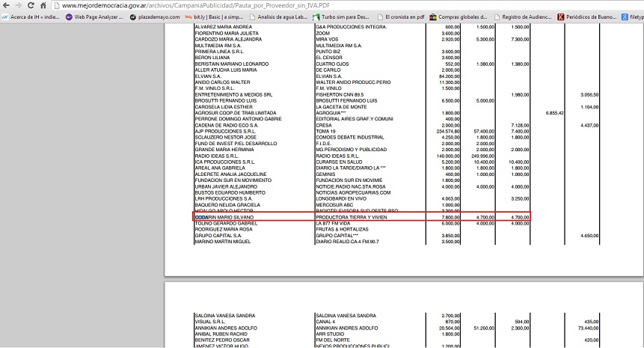Open the plazademayo.com bookmark
The height and width of the screenshot is (348, 644).
pos(155,17)
